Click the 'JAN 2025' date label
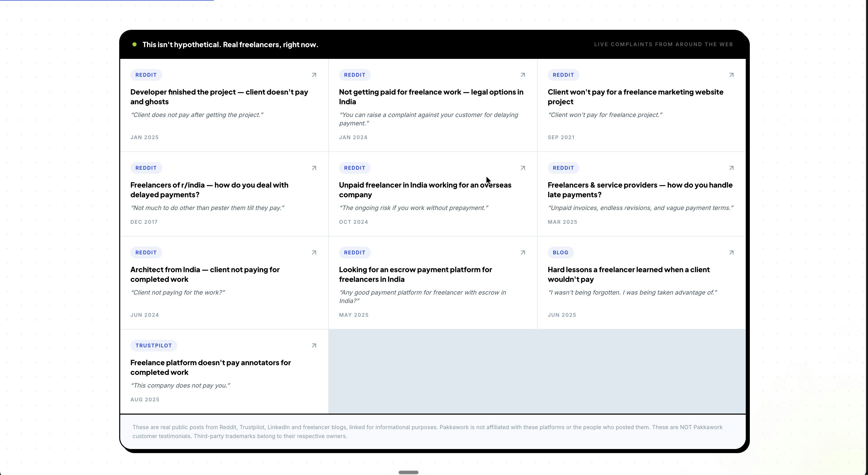 [x=145, y=138]
